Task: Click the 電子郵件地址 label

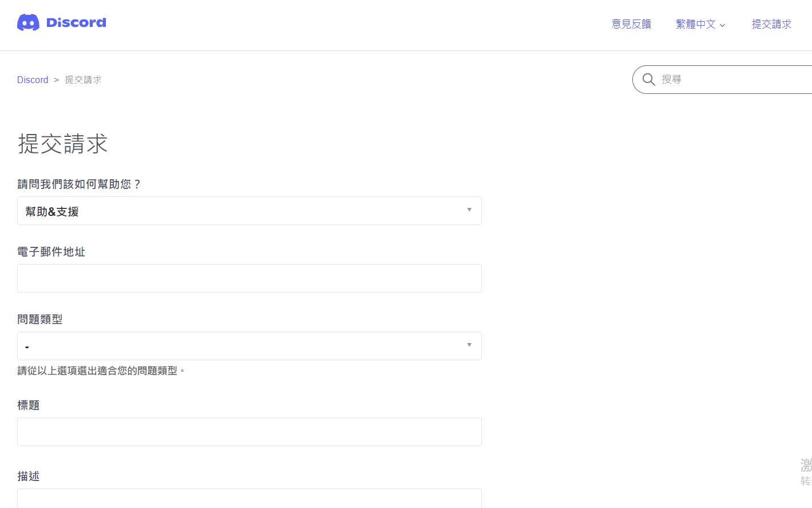Action: [52, 251]
